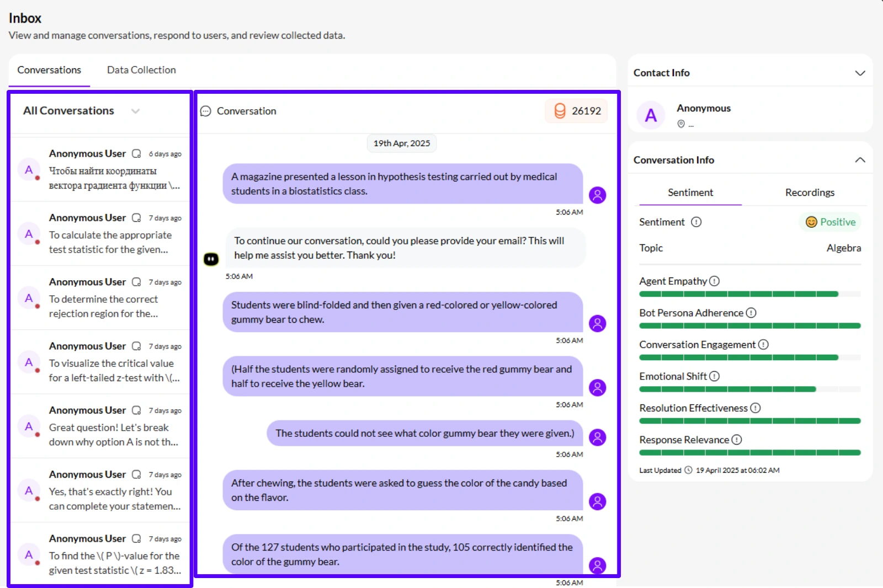The height and width of the screenshot is (588, 883).
Task: Click the 19th Apr, 2025 date marker
Action: click(402, 143)
